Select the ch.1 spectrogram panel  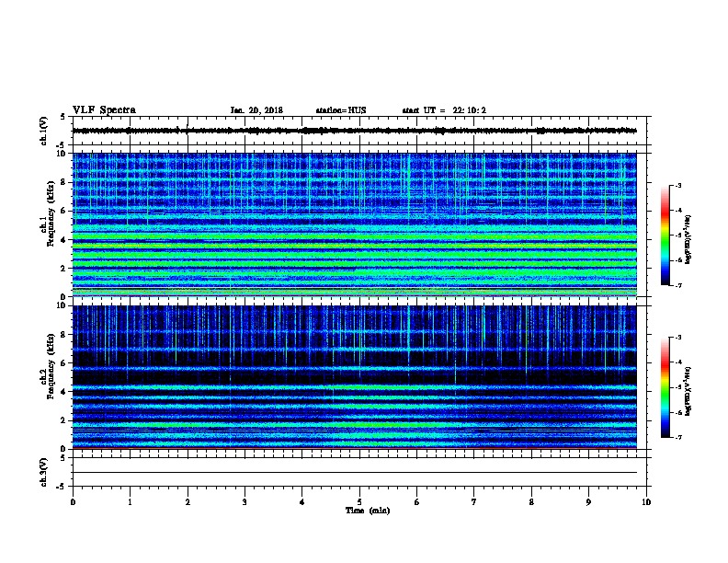coord(354,224)
